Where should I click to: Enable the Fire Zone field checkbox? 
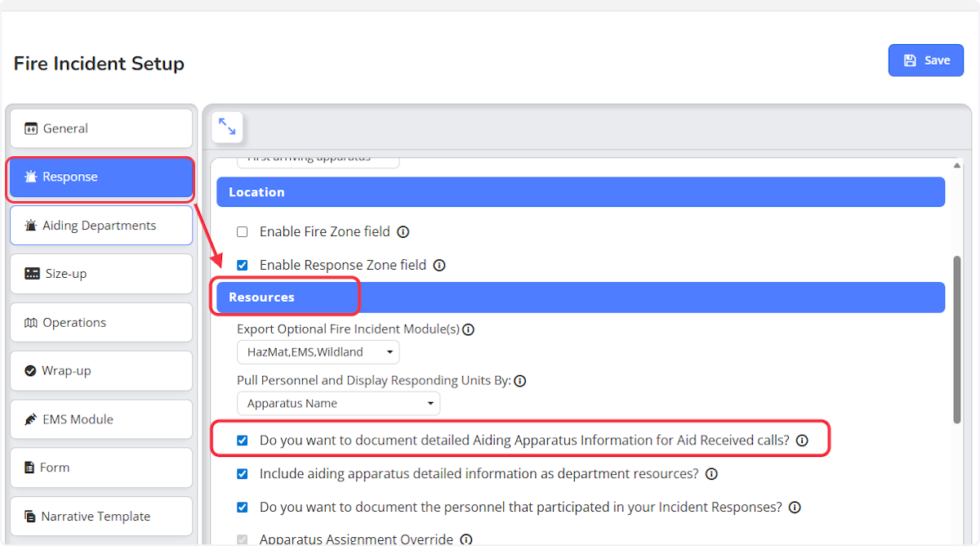(243, 232)
